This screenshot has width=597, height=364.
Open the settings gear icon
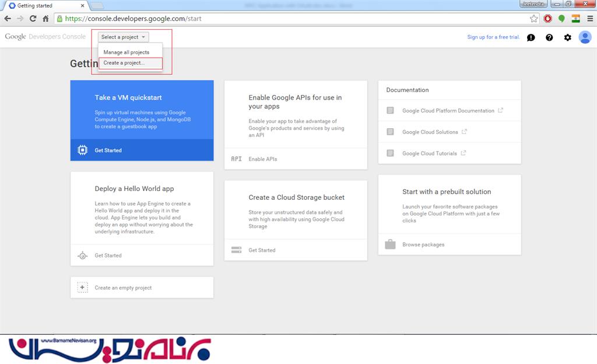click(567, 37)
